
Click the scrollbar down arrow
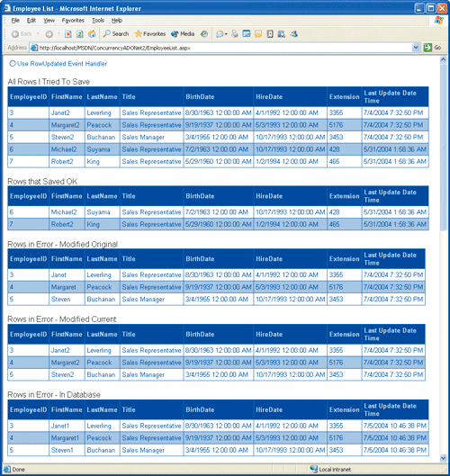pos(443,458)
